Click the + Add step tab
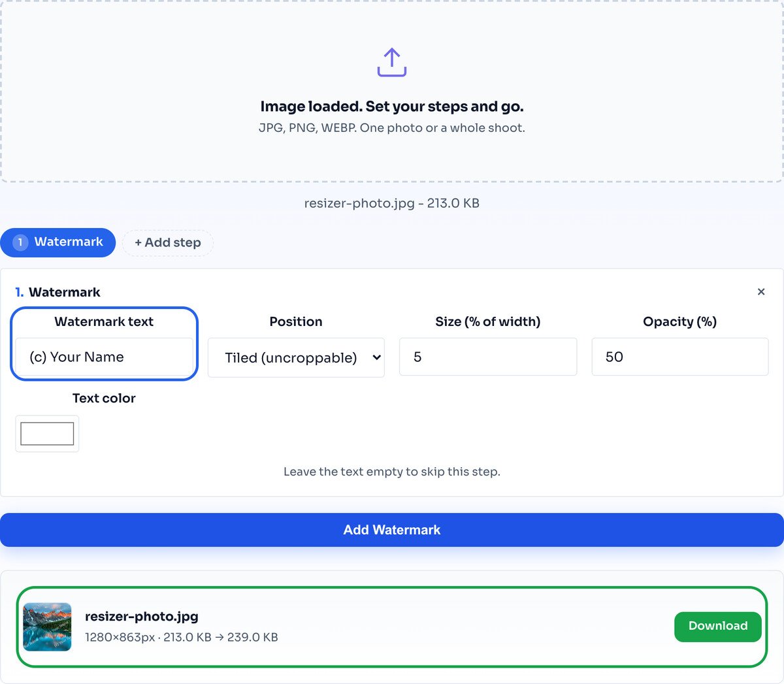This screenshot has width=784, height=684. click(168, 242)
